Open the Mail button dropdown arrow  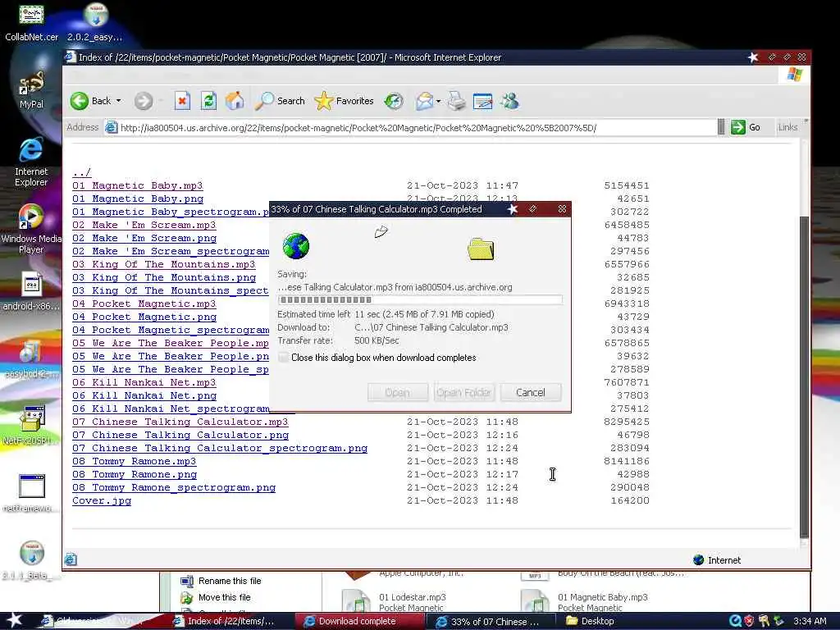[x=438, y=101]
